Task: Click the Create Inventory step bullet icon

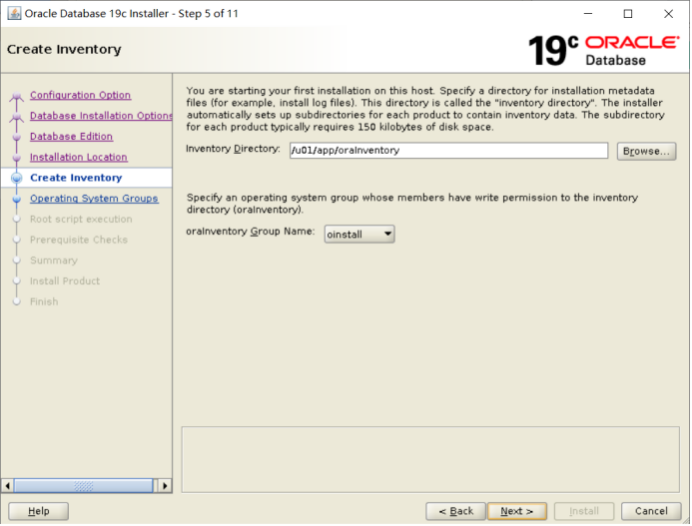Action: point(17,178)
